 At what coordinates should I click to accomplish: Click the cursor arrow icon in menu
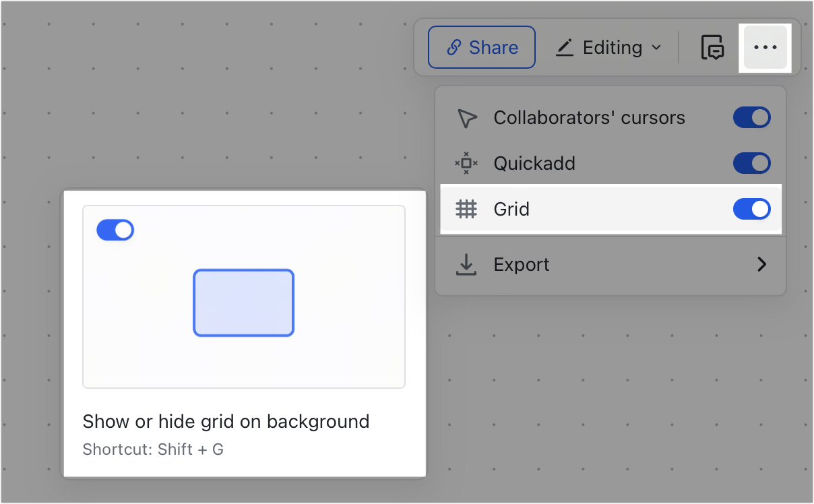coord(466,118)
